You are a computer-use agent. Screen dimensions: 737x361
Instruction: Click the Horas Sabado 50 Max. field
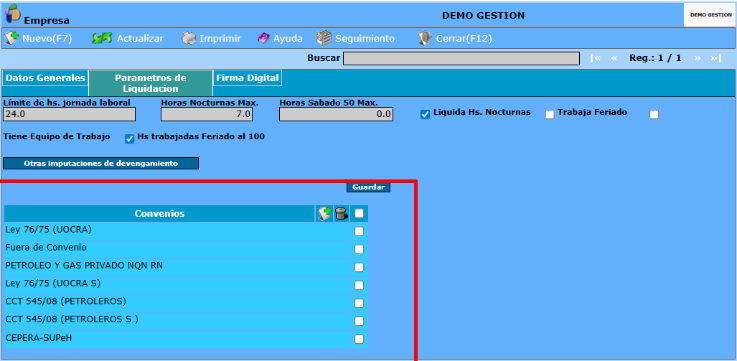[336, 114]
